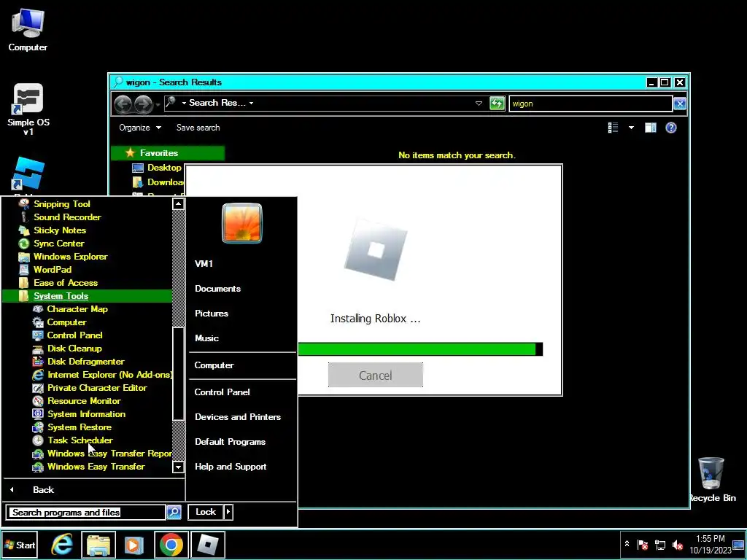Open the Organize dropdown menu
The height and width of the screenshot is (560, 747).
point(140,128)
